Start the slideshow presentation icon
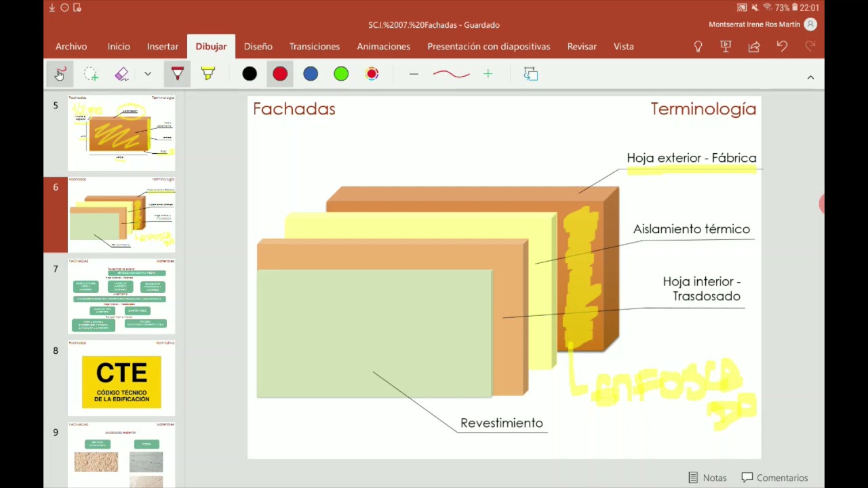This screenshot has height=488, width=868. 726,46
